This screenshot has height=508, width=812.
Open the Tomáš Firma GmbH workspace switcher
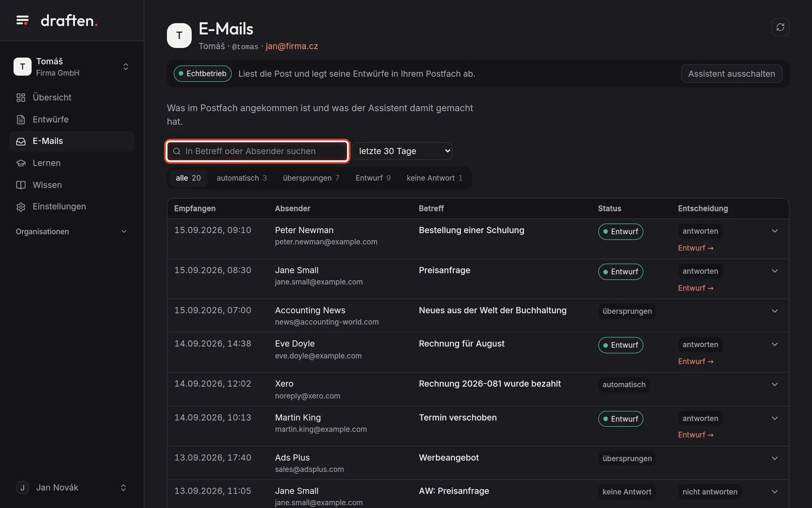[72, 67]
